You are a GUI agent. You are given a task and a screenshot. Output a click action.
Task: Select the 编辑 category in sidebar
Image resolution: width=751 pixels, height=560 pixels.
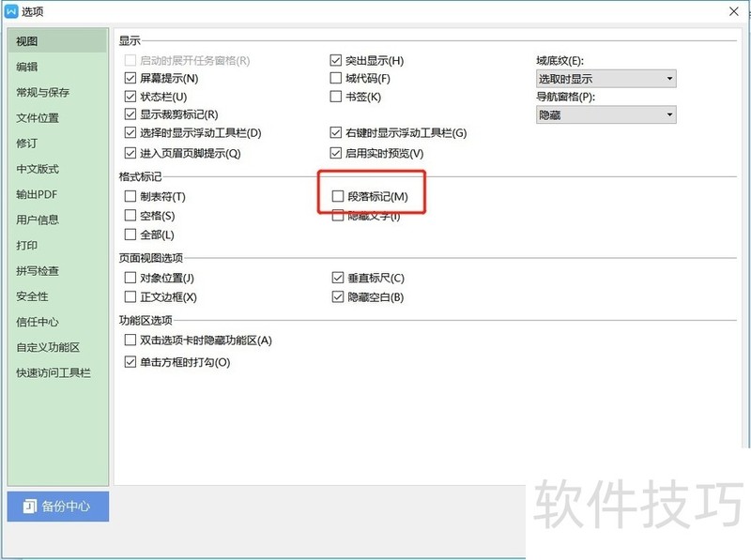[x=27, y=67]
